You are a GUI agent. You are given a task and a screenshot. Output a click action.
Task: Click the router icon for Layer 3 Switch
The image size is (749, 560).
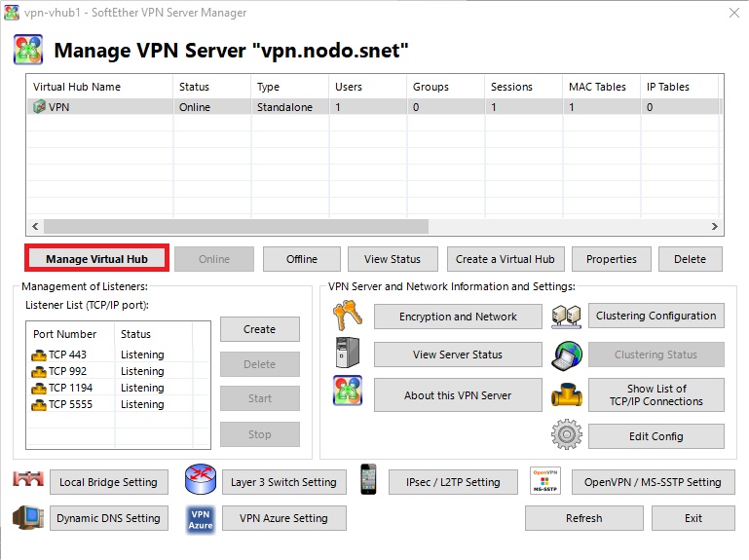coord(201,479)
